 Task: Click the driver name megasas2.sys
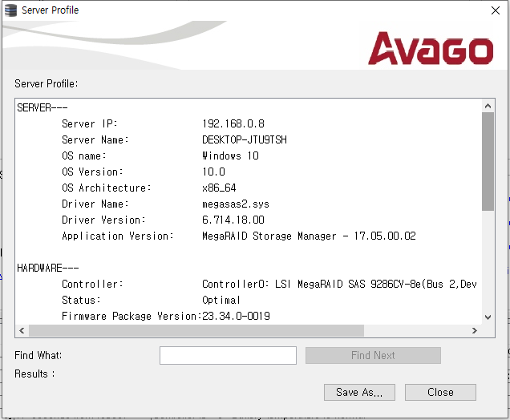(236, 204)
